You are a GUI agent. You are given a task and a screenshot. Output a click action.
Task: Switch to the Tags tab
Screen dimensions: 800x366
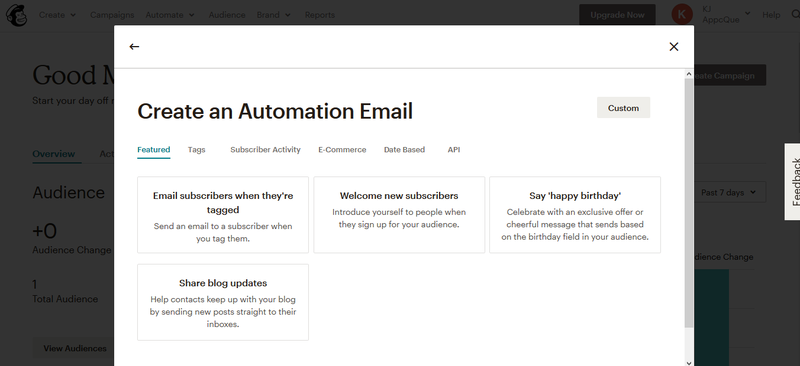coord(196,150)
